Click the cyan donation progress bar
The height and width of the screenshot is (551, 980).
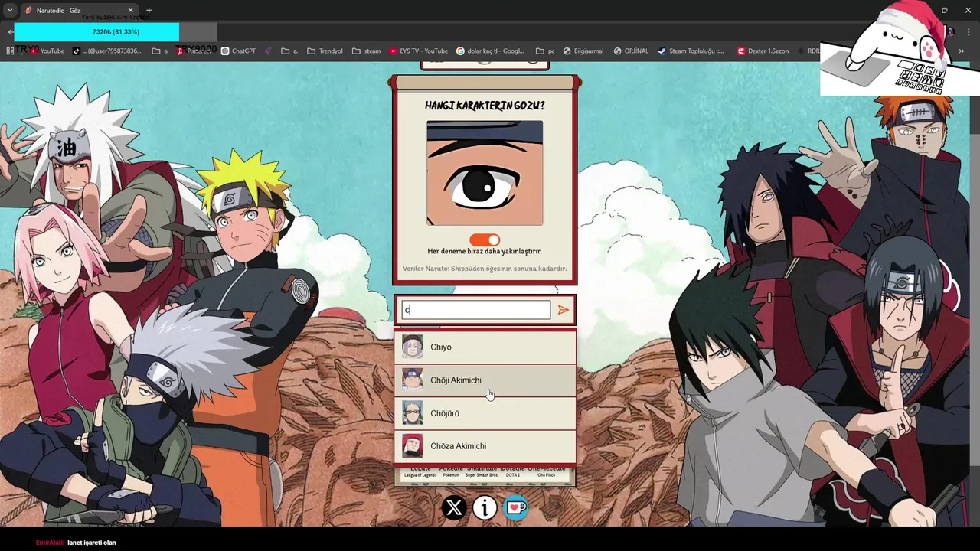pos(96,32)
